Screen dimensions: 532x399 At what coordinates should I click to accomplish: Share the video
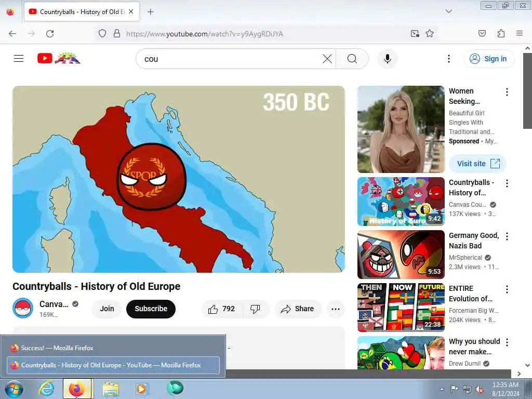tap(298, 309)
